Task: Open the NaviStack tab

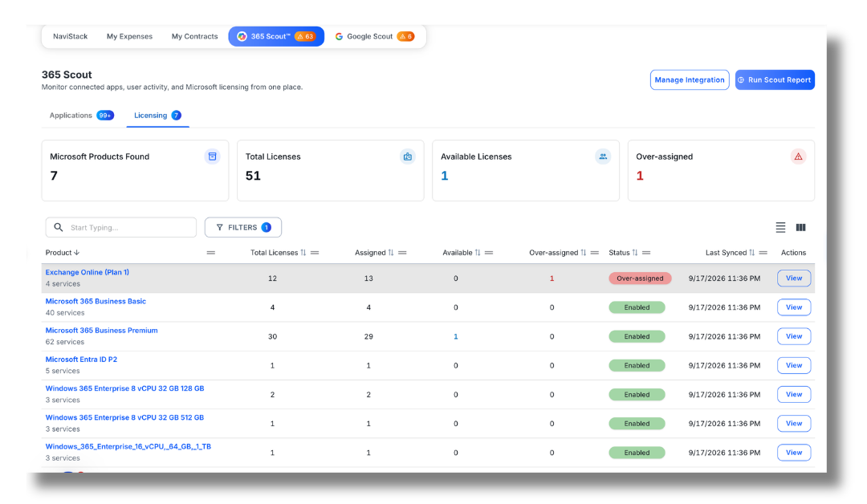Action: click(x=70, y=36)
